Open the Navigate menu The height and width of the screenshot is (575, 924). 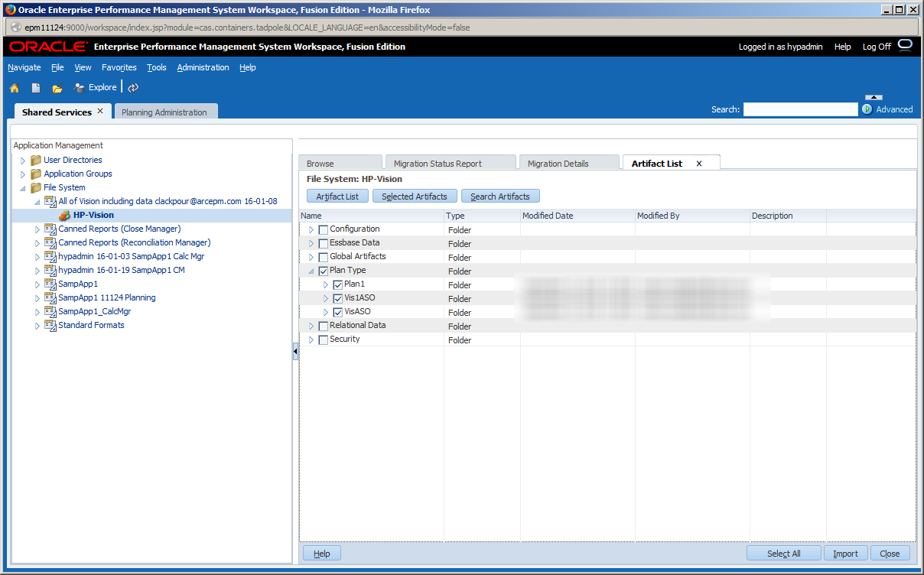24,67
